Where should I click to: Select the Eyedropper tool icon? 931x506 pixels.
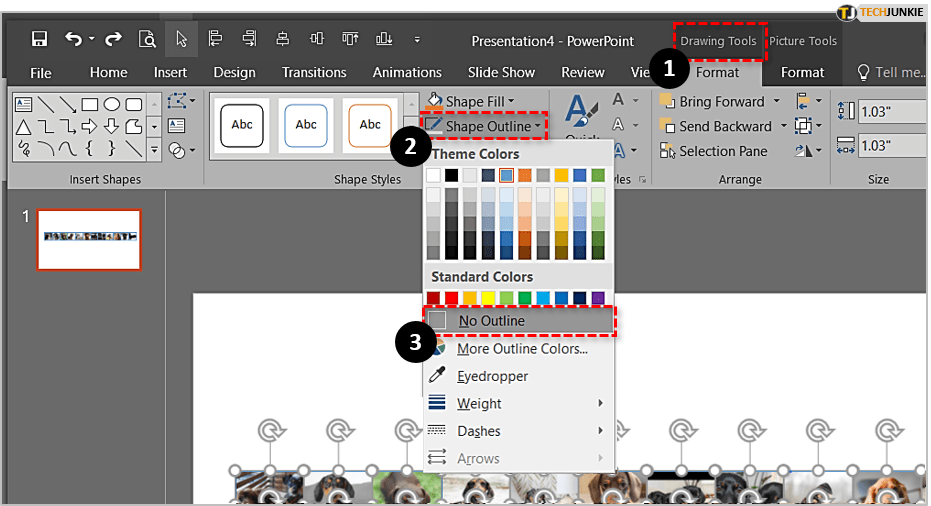(437, 376)
